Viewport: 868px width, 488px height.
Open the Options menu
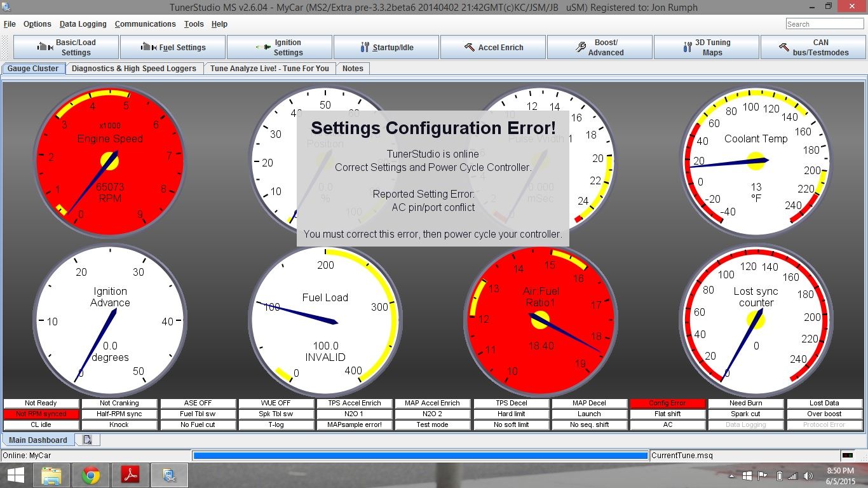coord(37,24)
